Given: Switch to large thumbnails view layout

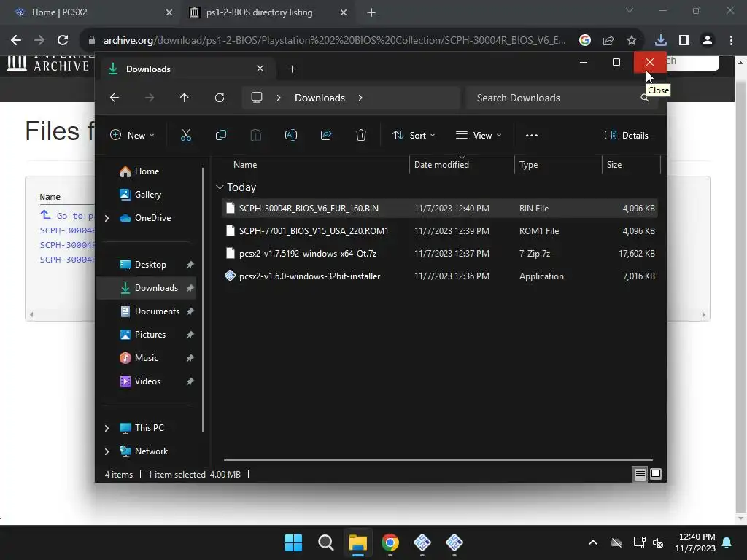Looking at the screenshot, I should click(x=656, y=474).
